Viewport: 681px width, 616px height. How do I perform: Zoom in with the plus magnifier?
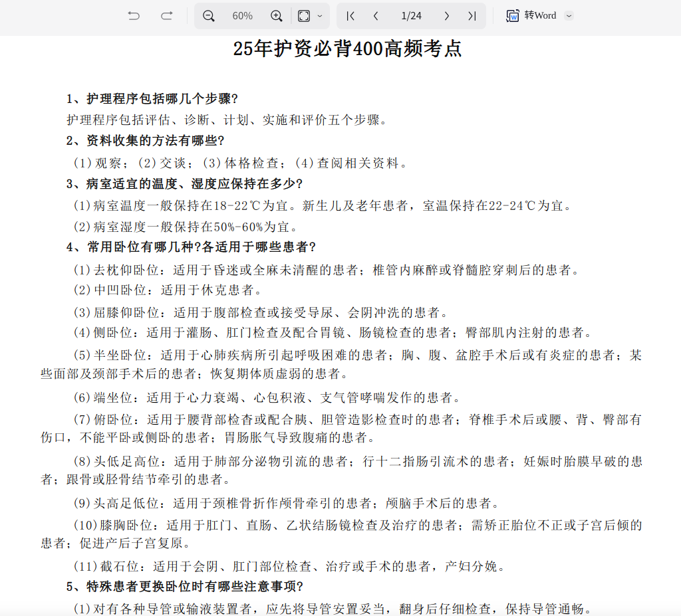pos(277,16)
